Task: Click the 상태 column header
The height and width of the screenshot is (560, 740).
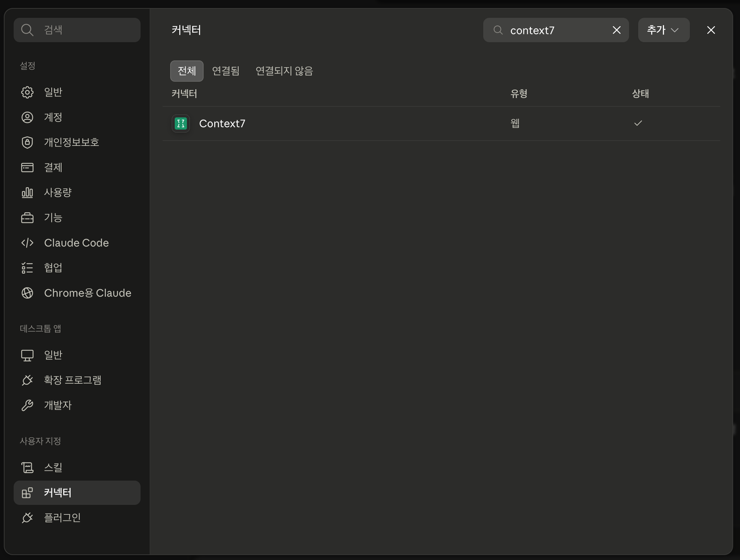Action: pos(640,94)
